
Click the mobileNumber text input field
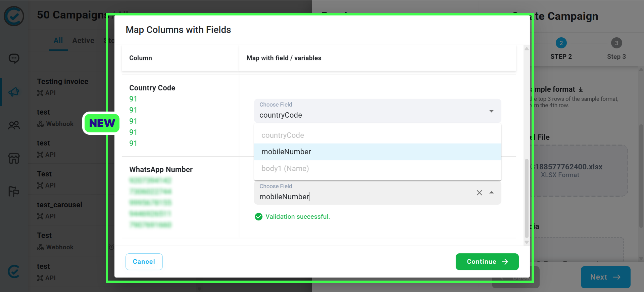click(x=365, y=197)
